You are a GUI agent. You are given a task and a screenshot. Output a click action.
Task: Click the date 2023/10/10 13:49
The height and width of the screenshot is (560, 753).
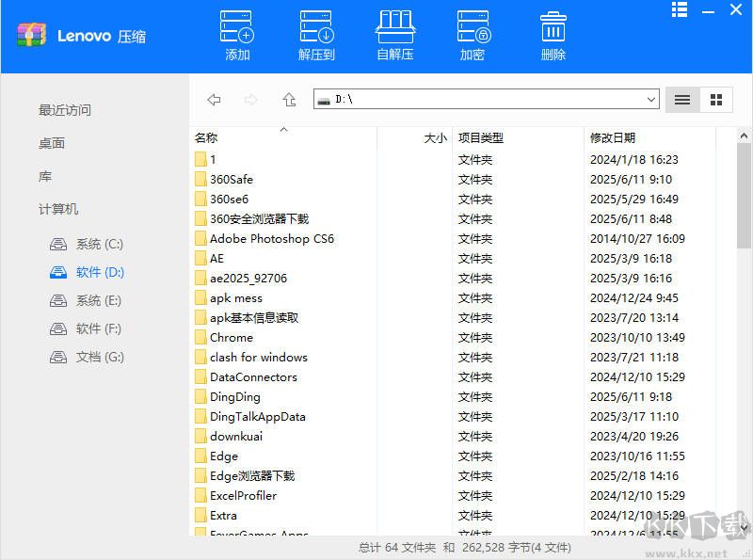click(x=637, y=338)
